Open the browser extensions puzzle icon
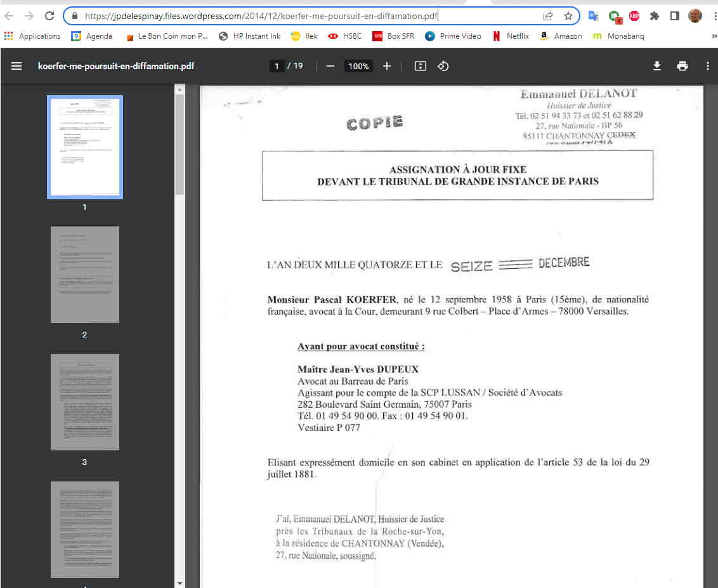 coord(655,16)
